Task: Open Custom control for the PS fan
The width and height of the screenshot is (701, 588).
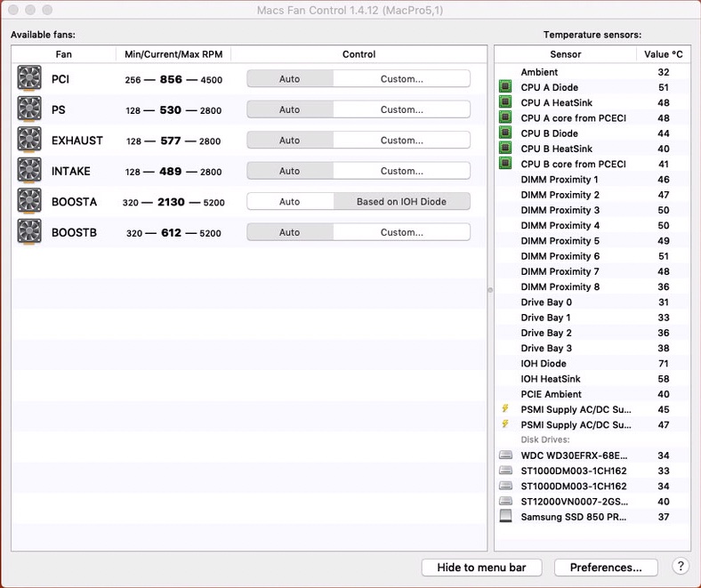Action: [x=401, y=109]
